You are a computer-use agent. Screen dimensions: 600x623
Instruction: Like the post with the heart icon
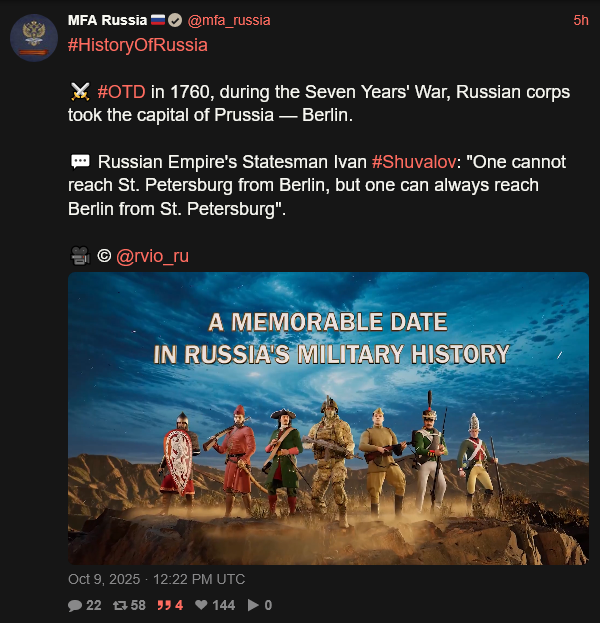coord(200,605)
